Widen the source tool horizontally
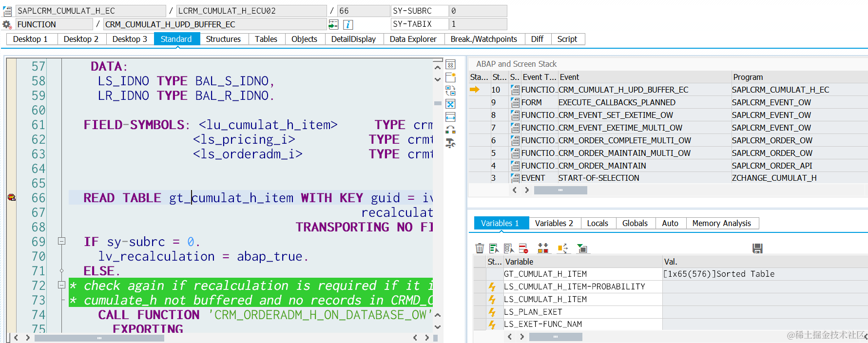This screenshot has width=868, height=343. tap(451, 117)
